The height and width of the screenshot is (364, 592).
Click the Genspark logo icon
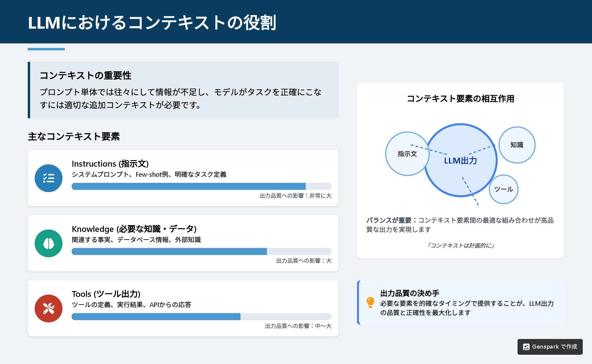pos(526,347)
